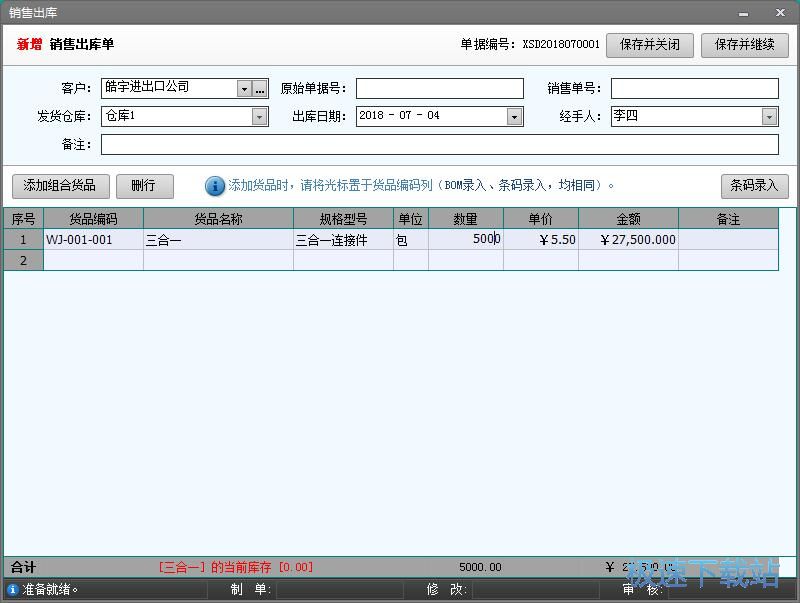Expand the 客户 customer dropdown arrow
The image size is (800, 603).
coord(244,89)
